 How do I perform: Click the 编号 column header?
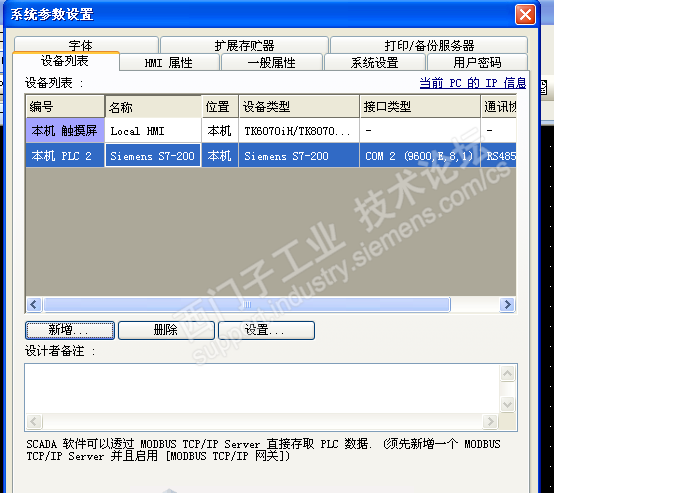point(65,107)
